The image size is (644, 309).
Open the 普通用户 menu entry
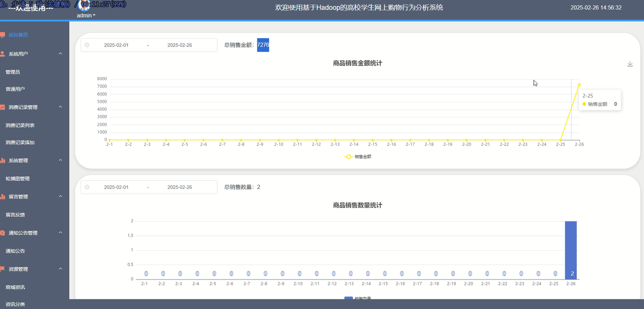click(15, 89)
